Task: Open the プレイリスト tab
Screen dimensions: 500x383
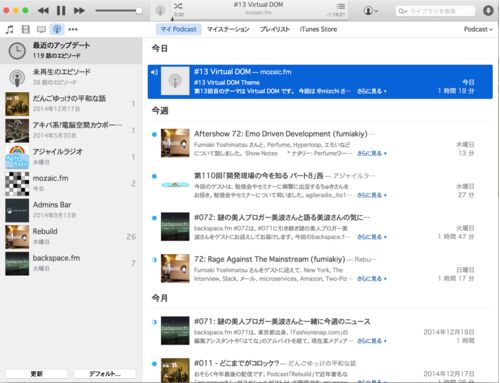Action: coord(275,29)
